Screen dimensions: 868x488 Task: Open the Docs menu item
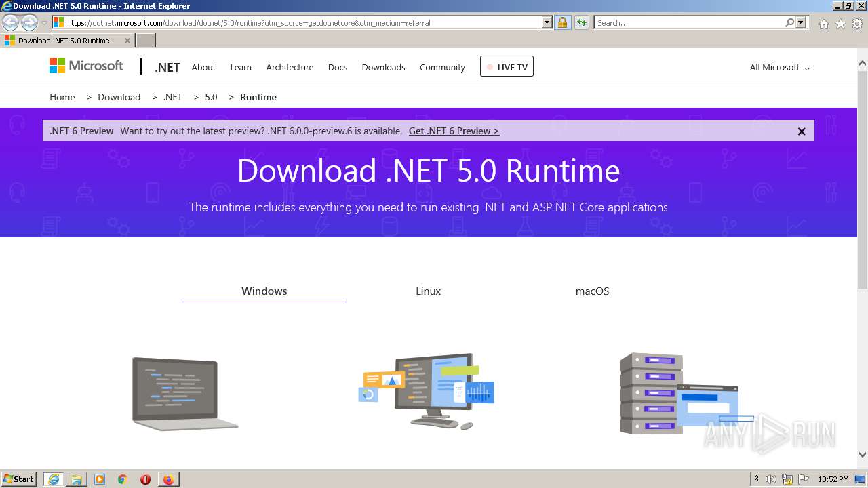coord(338,67)
